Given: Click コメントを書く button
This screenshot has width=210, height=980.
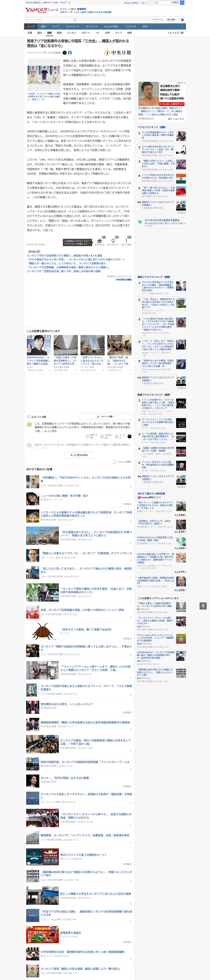Looking at the screenshot, I should (105, 416).
